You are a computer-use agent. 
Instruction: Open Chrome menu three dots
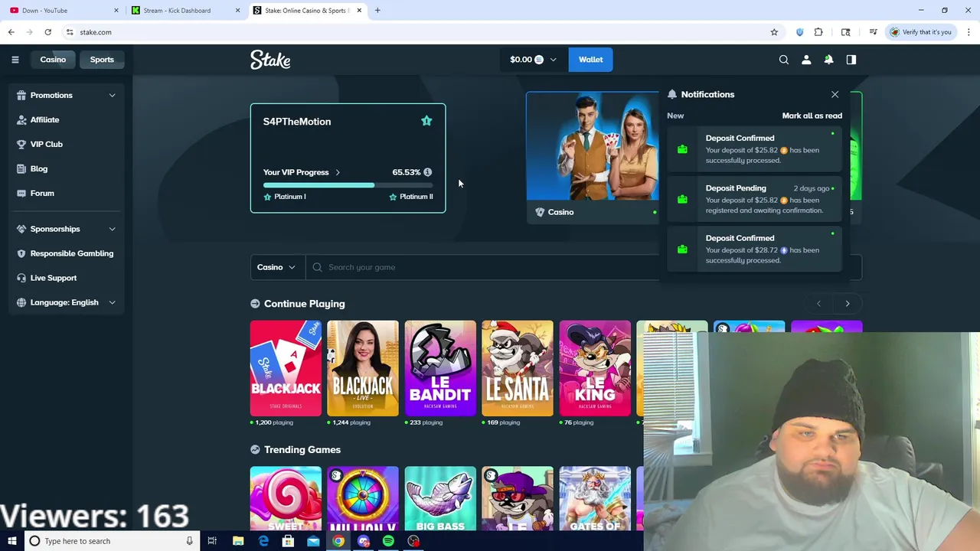969,32
